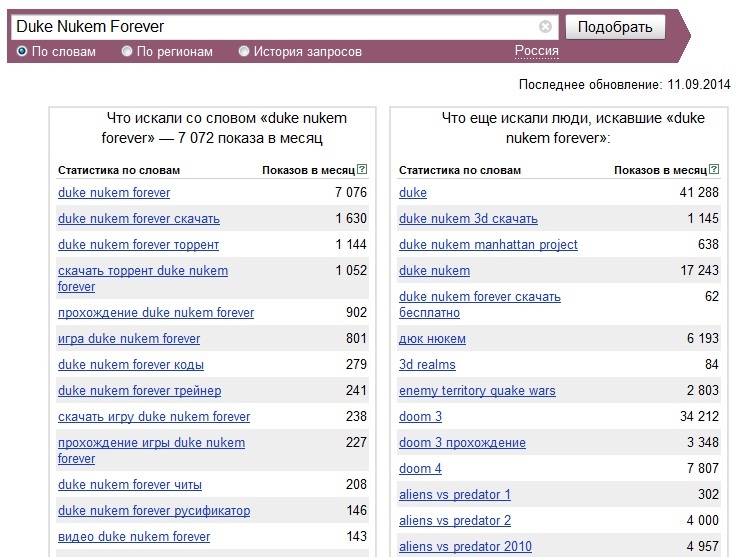This screenshot has width=737, height=557.
Task: Click left Статистика по словам column header
Action: coord(119,170)
